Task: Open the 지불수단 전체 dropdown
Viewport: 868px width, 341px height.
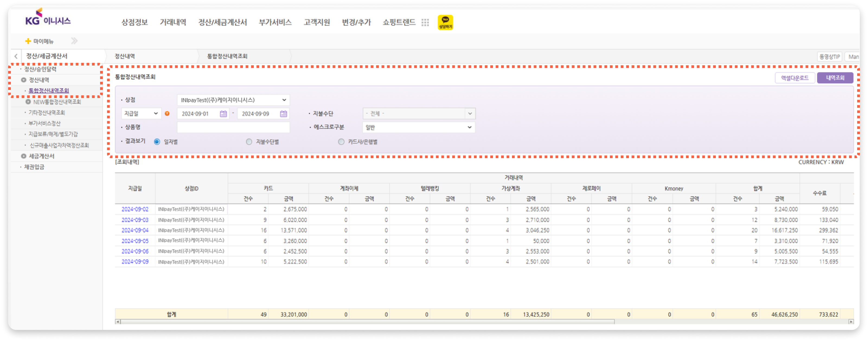Action: pyautogui.click(x=419, y=114)
